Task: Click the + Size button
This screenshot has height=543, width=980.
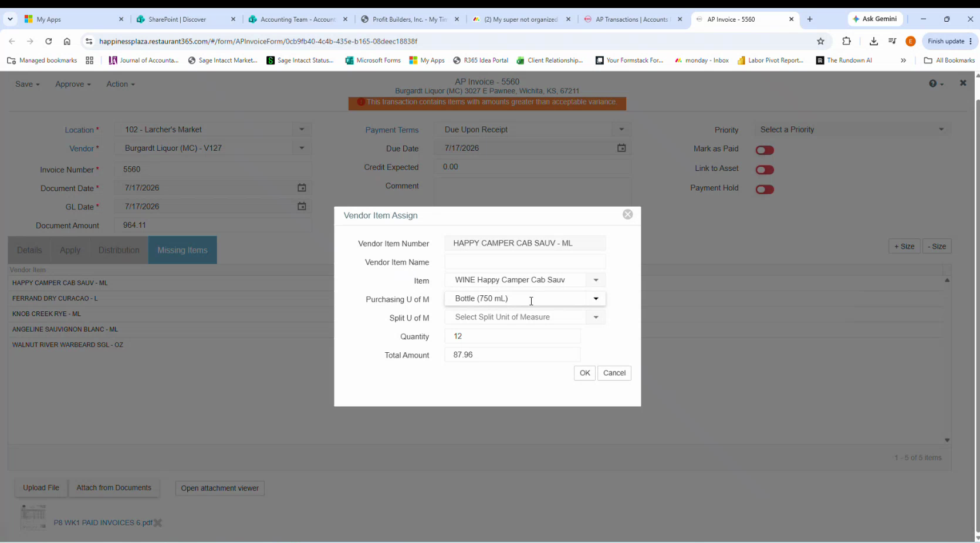Action: [904, 247]
